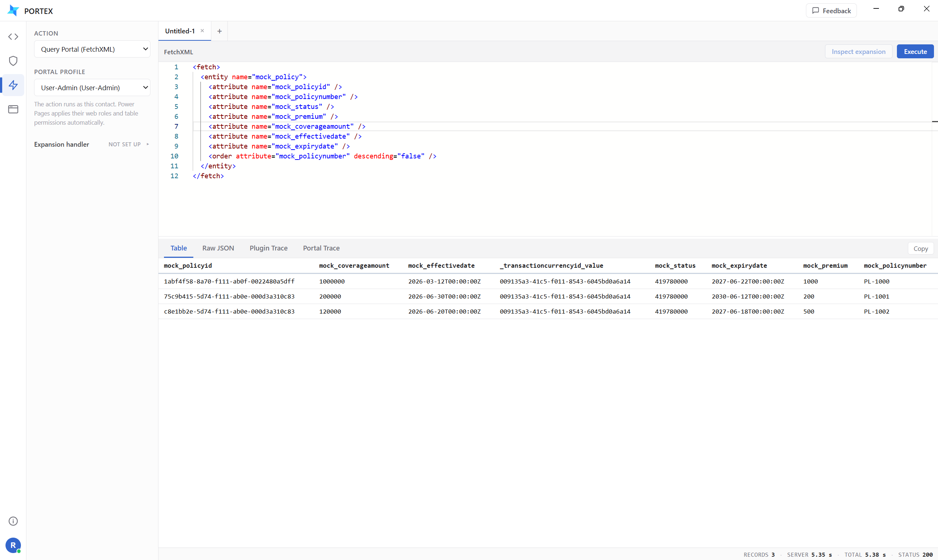
Task: Select coverage amount 1000000 cell
Action: [x=332, y=281]
